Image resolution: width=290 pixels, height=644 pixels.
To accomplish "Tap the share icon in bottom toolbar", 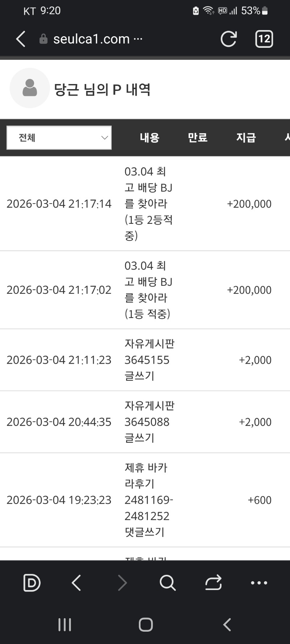I will [x=213, y=583].
